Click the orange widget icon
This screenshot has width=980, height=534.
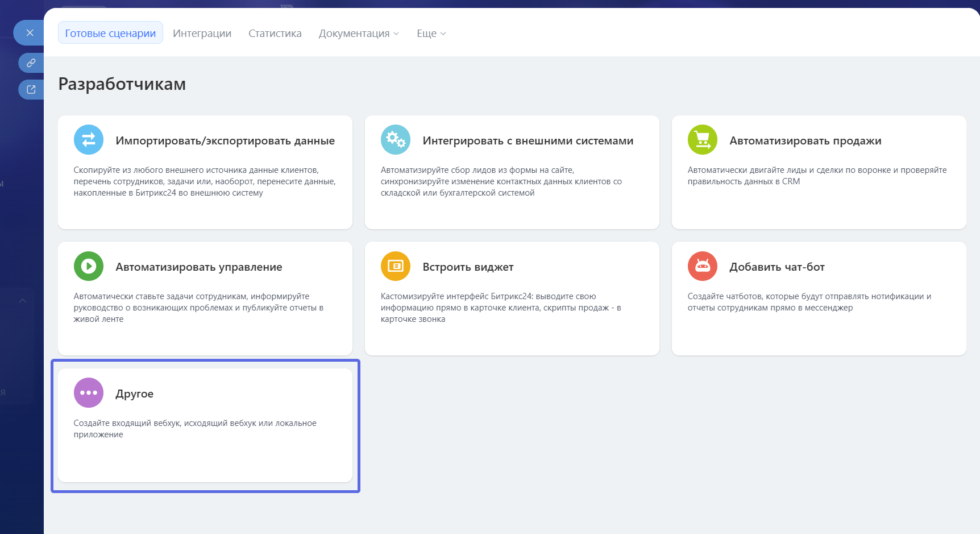[x=396, y=266]
